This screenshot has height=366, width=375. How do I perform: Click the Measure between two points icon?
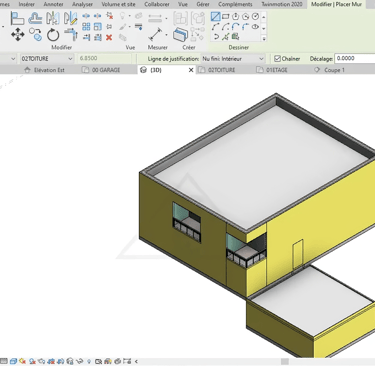click(x=155, y=34)
